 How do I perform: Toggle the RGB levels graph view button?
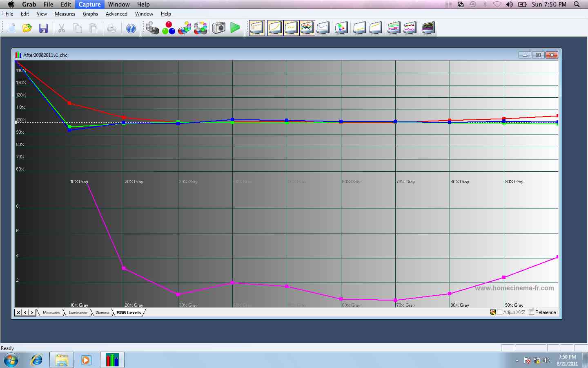307,28
